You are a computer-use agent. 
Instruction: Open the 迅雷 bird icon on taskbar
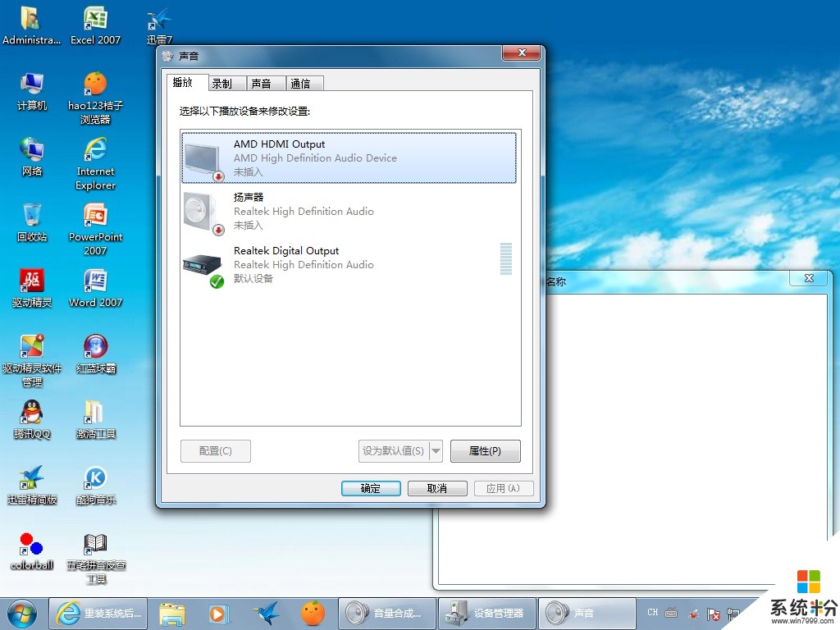point(266,614)
